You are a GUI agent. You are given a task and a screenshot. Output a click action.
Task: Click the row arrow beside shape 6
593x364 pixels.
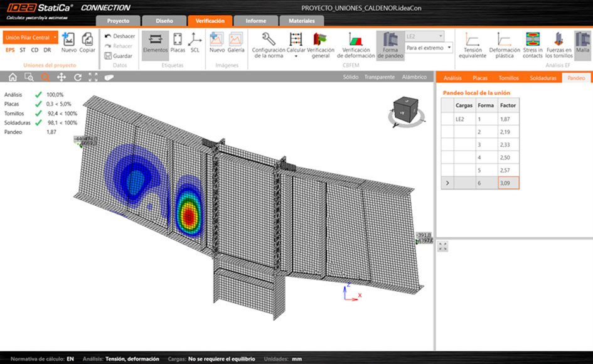click(447, 183)
